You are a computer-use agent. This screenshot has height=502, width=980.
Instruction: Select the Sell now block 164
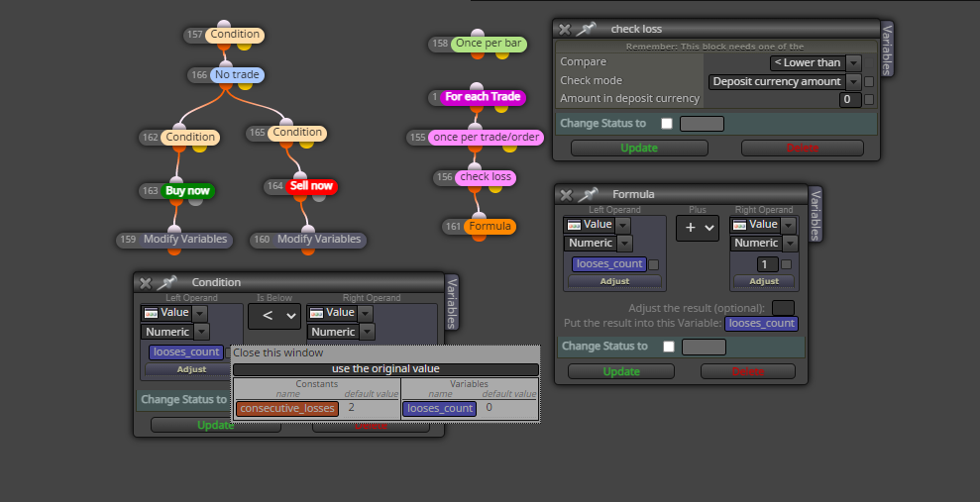click(311, 186)
